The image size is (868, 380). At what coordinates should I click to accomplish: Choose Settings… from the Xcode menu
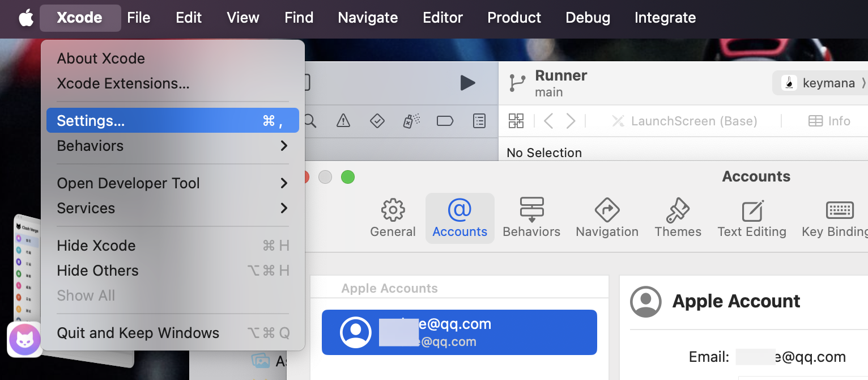(172, 121)
